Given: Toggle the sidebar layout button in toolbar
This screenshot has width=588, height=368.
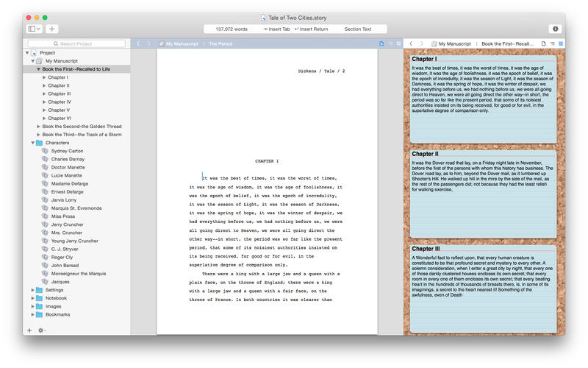Looking at the screenshot, I should pos(34,29).
